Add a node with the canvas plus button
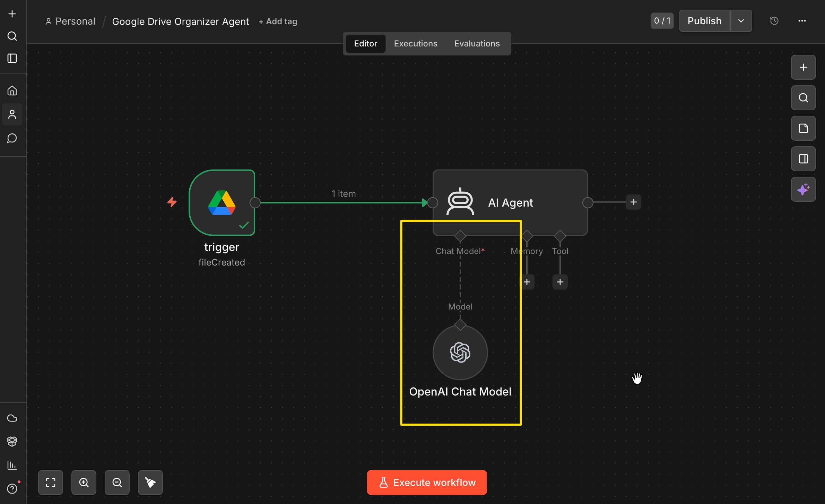The height and width of the screenshot is (504, 825). (x=804, y=67)
